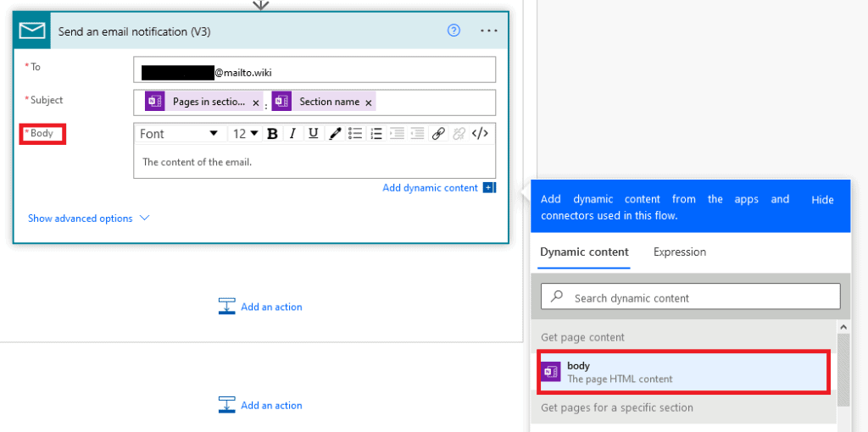Image resolution: width=868 pixels, height=432 pixels.
Task: Click the 'Get page content' group header
Action: (x=582, y=337)
